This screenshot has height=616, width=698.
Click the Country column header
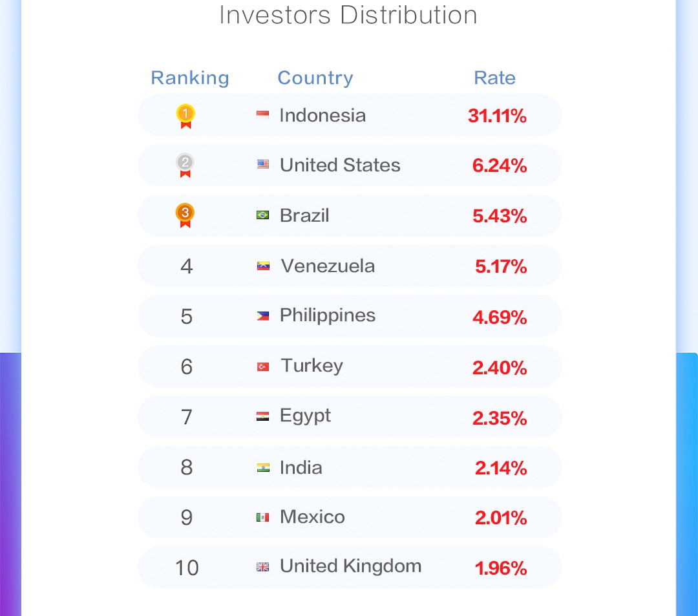[x=315, y=78]
